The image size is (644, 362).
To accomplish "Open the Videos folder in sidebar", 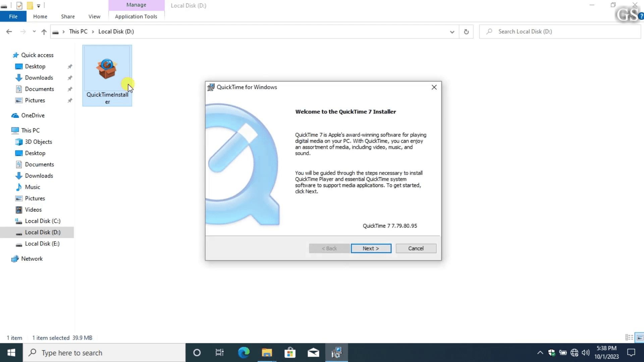I will (x=33, y=210).
